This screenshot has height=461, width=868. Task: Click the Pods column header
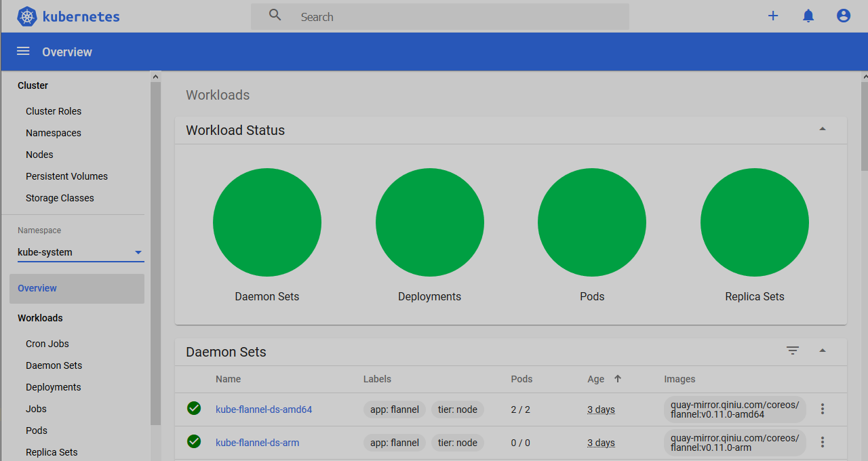(x=521, y=379)
